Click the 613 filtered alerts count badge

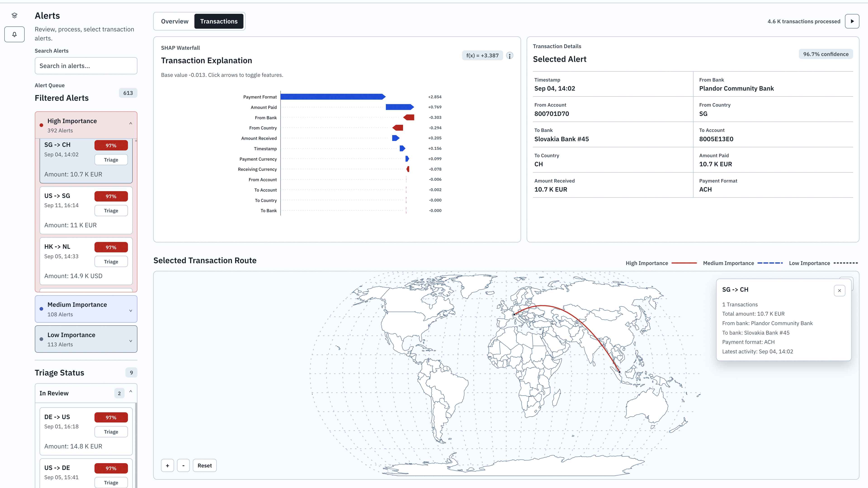[128, 93]
